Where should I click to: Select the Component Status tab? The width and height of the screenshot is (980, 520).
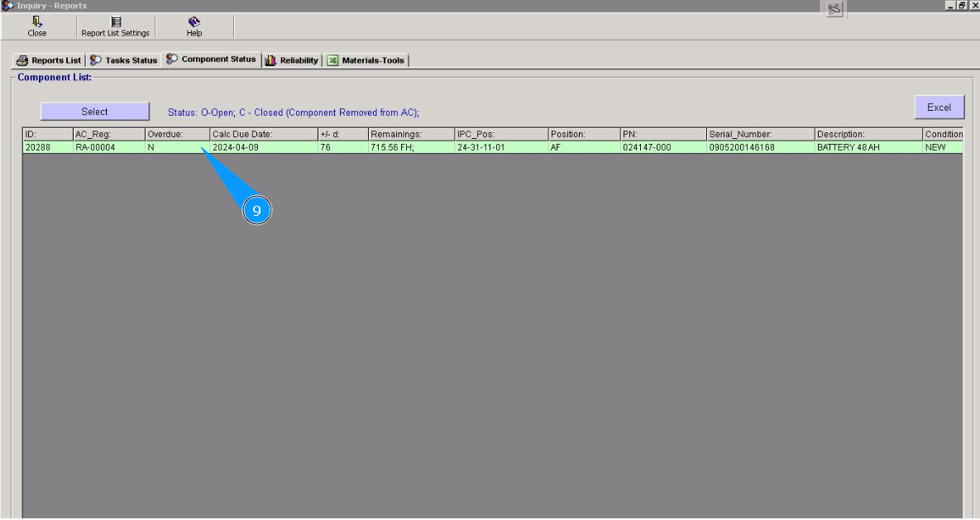pyautogui.click(x=211, y=60)
